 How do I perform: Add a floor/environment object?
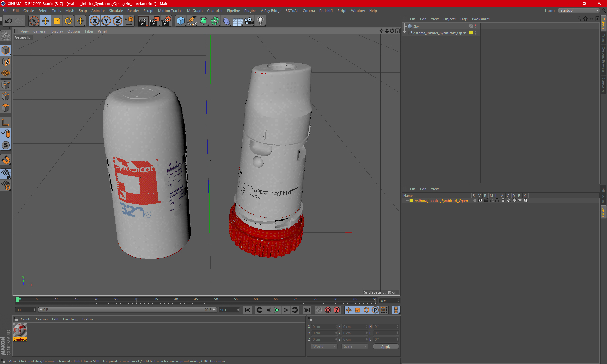[x=237, y=21]
